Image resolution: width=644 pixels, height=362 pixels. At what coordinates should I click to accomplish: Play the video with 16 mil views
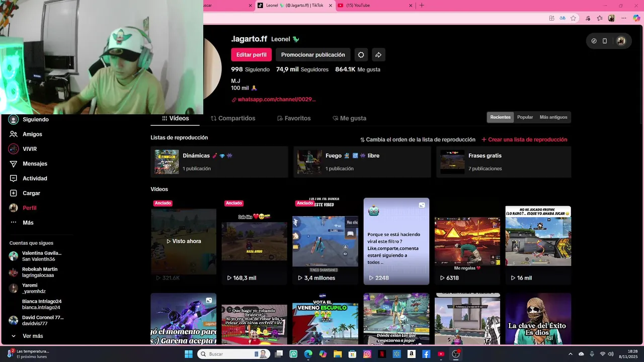(x=538, y=241)
